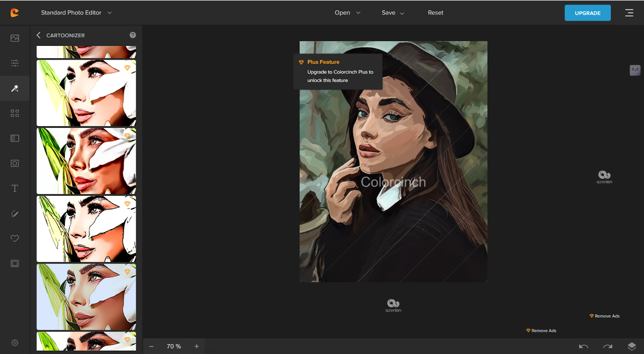
Task: Open the Image manager sidebar icon
Action: click(x=15, y=38)
